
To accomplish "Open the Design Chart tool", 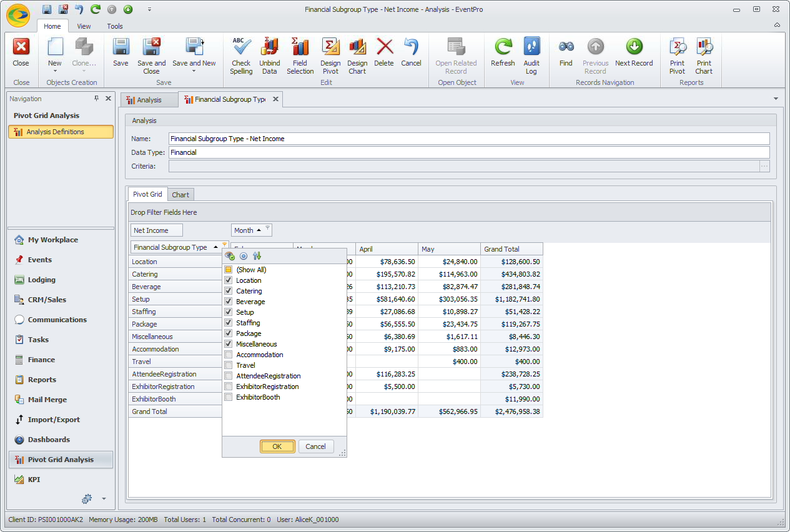I will (357, 56).
